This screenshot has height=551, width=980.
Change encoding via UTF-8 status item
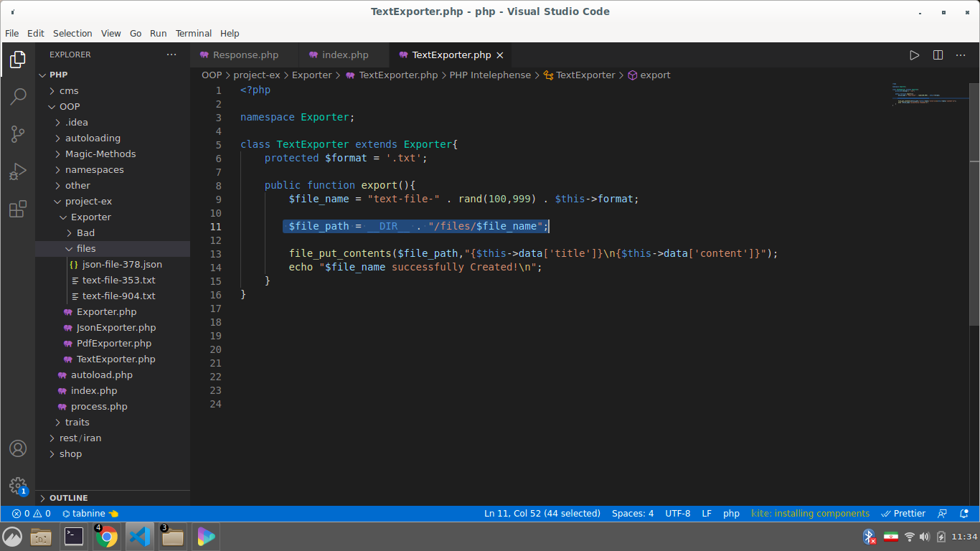[678, 514]
